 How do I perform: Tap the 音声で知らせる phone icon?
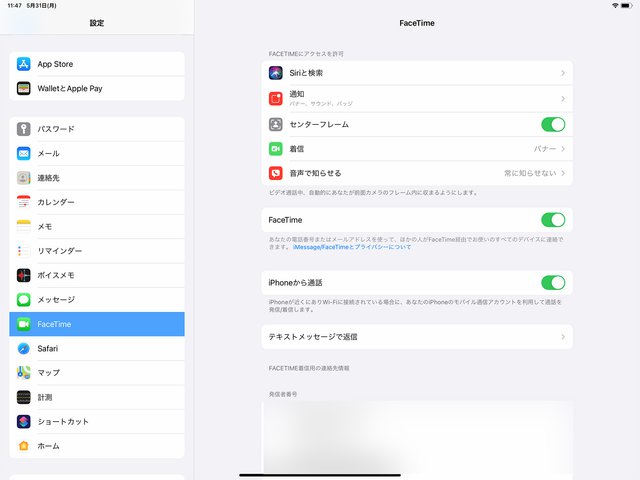pos(276,173)
